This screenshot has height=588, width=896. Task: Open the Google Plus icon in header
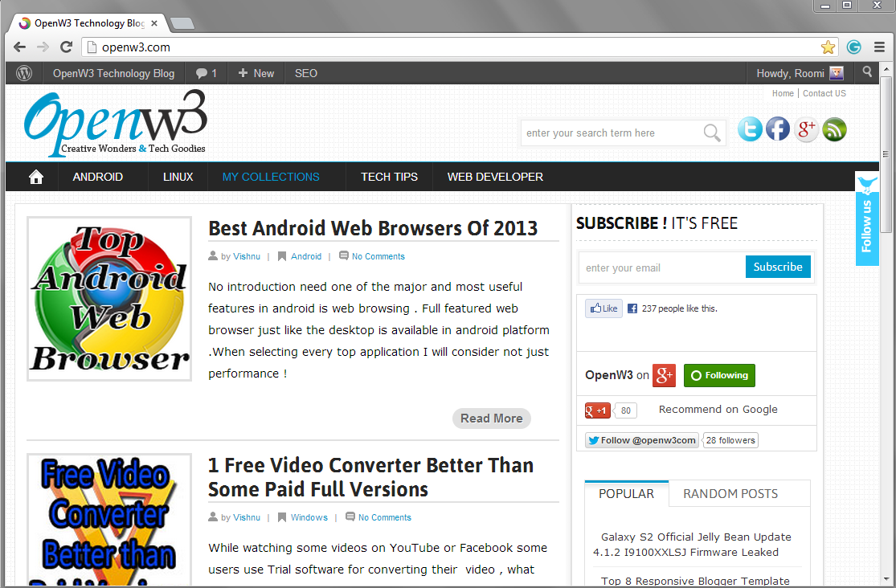(x=806, y=129)
